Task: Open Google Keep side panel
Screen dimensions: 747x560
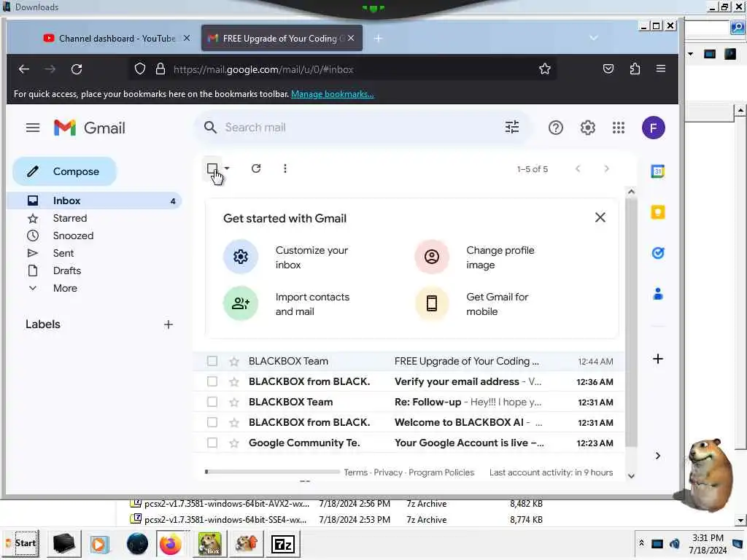Action: [x=657, y=212]
